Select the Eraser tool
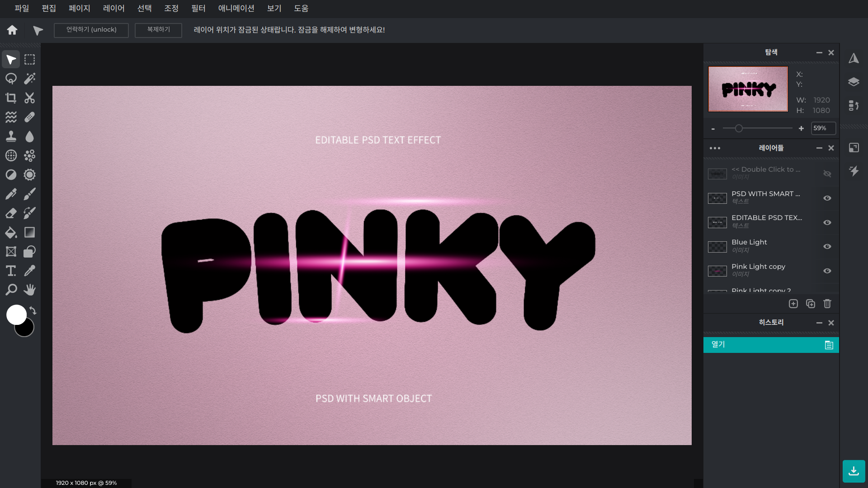This screenshot has height=488, width=868. tap(11, 213)
